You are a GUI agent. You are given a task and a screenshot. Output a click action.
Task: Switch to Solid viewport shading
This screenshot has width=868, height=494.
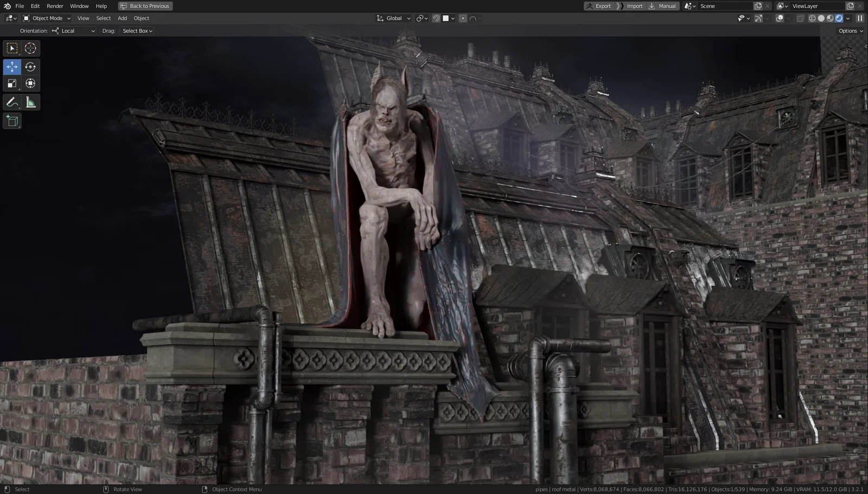[821, 18]
